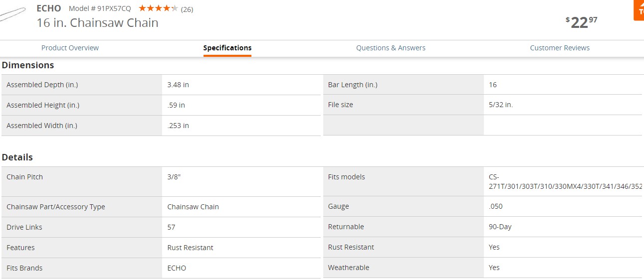Click the Fits Brands label
Viewport: 644px width, 279px height.
coord(24,268)
